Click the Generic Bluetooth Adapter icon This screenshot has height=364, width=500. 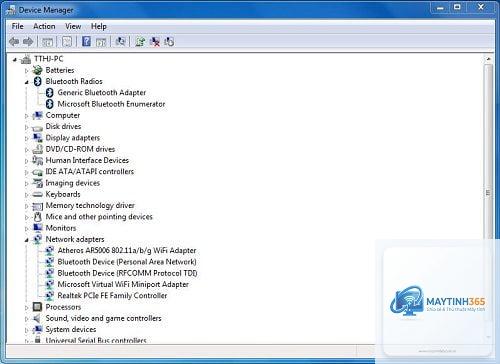coord(50,92)
